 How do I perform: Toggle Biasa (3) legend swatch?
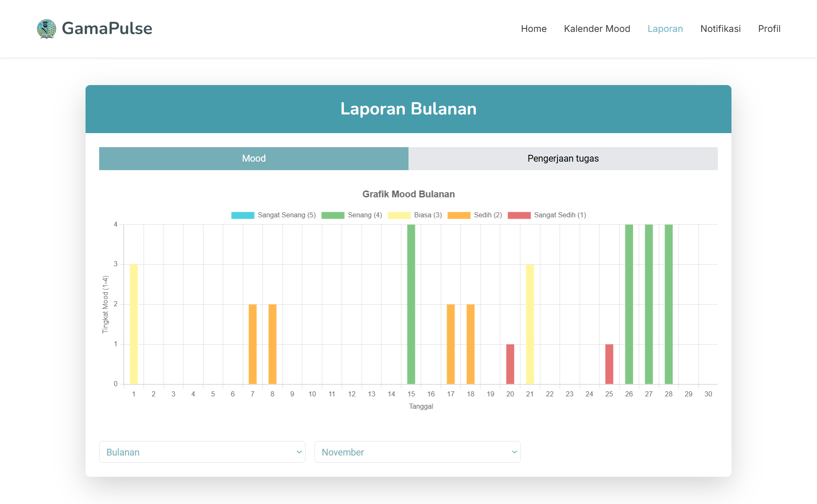pos(399,215)
